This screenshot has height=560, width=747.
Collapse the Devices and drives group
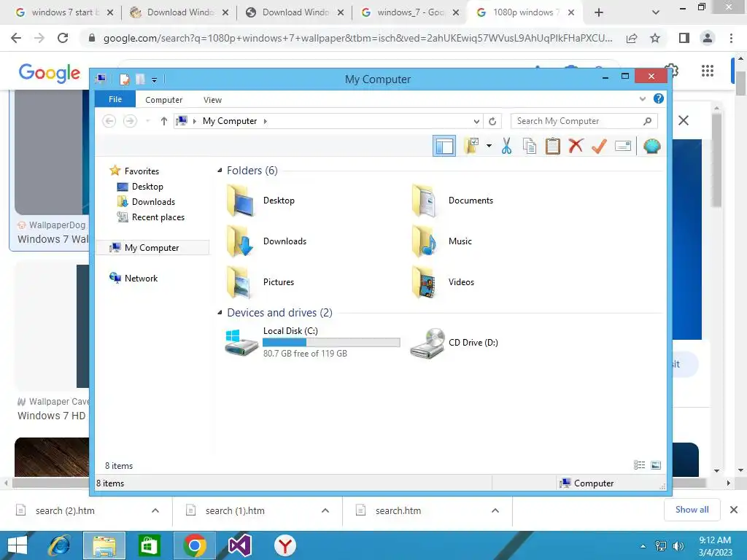tap(220, 313)
